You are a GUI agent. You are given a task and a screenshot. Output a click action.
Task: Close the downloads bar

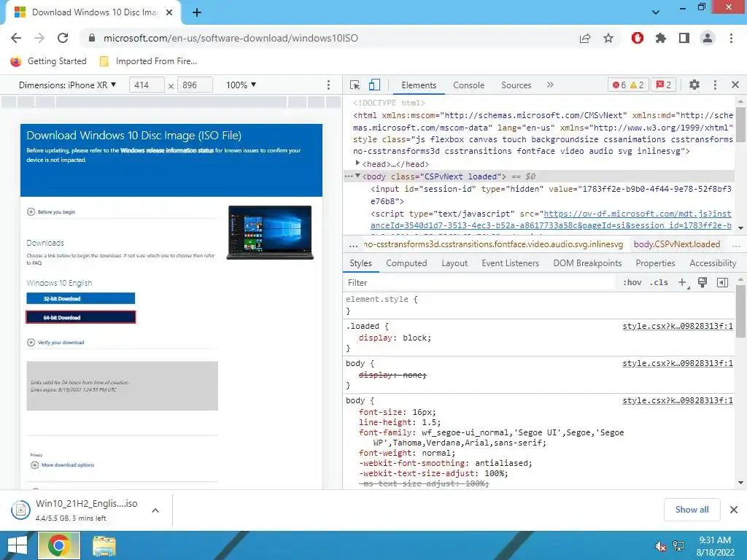tap(734, 510)
